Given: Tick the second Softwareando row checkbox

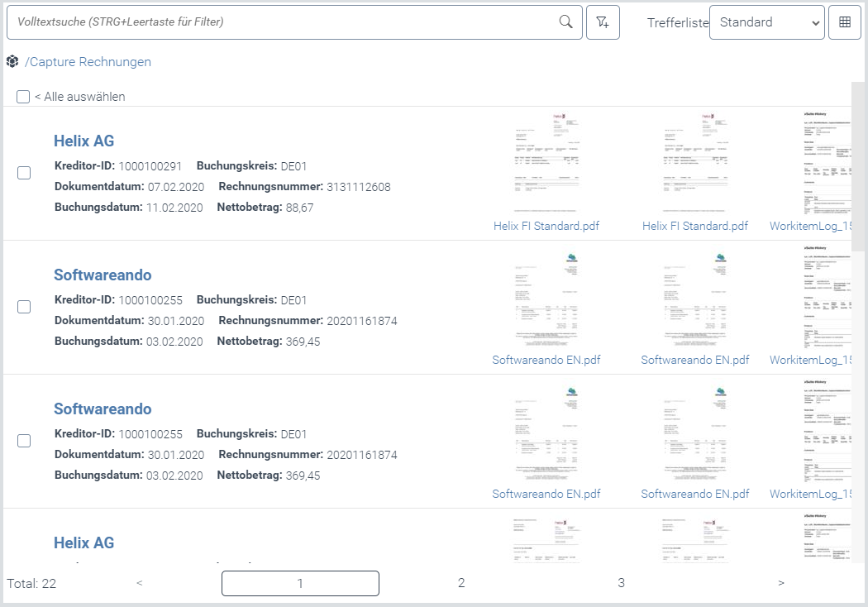Looking at the screenshot, I should pos(24,441).
